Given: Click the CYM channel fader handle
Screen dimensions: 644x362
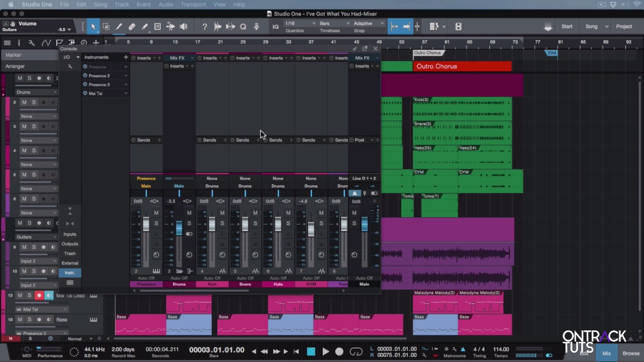Looking at the screenshot, I should click(x=311, y=230).
